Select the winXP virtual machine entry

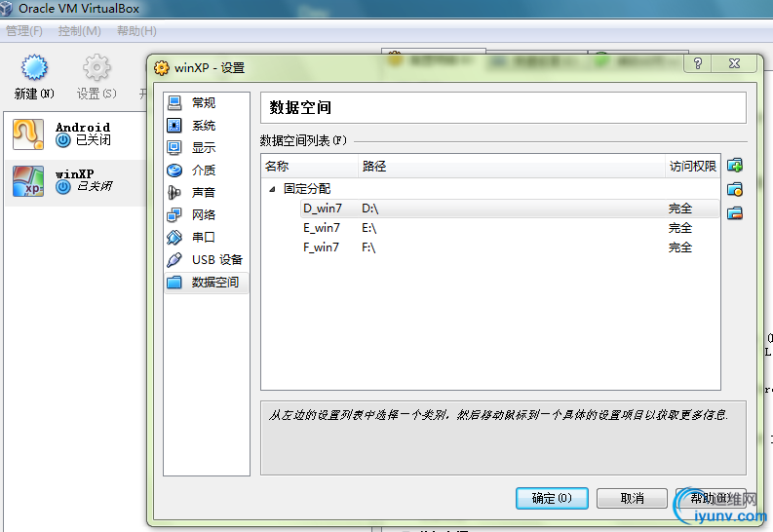[x=75, y=181]
